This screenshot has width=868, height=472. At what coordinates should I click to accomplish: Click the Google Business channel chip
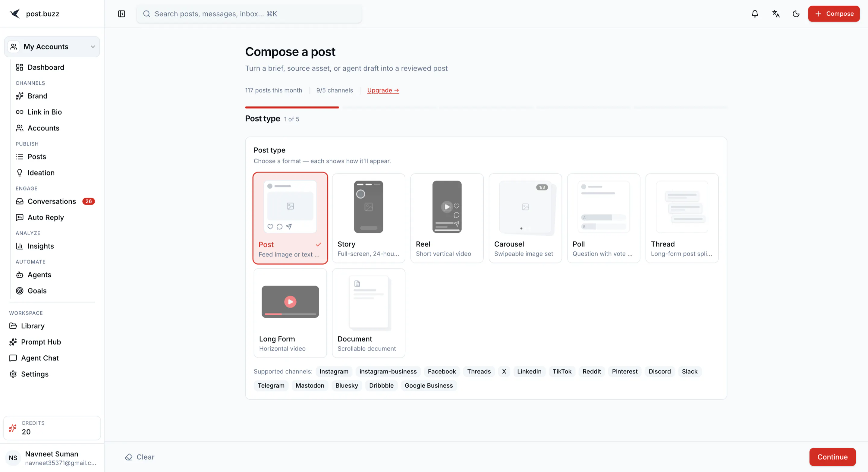tap(429, 385)
